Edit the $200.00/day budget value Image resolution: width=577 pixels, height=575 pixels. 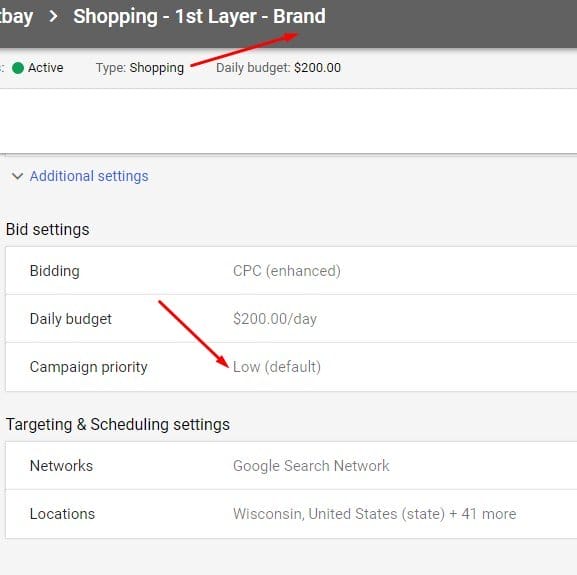275,319
